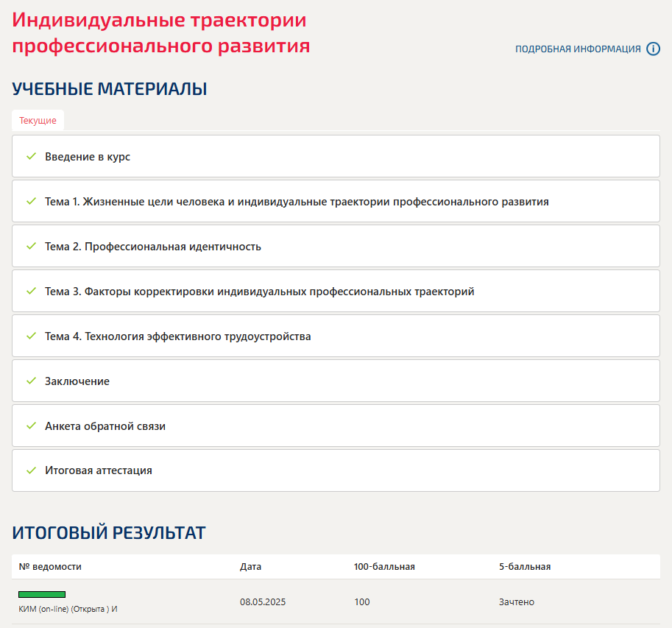The width and height of the screenshot is (672, 628).
Task: Switch to the Текущие tab
Action: coord(38,121)
